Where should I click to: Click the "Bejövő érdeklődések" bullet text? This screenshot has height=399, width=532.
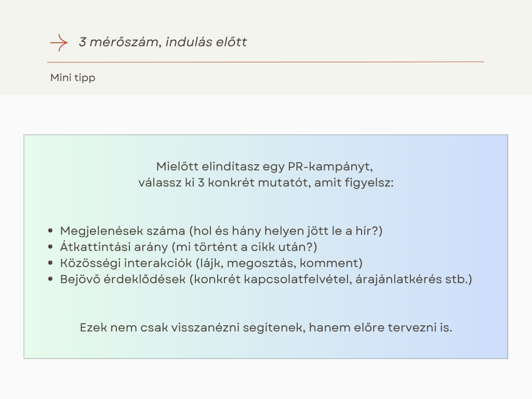(123, 279)
